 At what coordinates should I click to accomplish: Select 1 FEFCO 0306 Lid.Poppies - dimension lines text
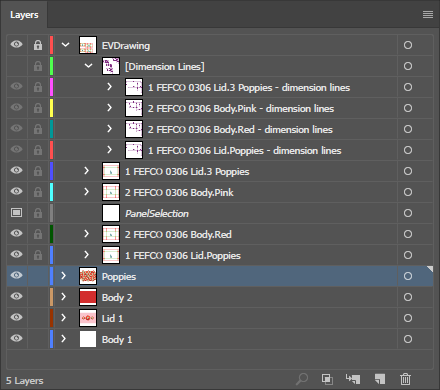(245, 151)
